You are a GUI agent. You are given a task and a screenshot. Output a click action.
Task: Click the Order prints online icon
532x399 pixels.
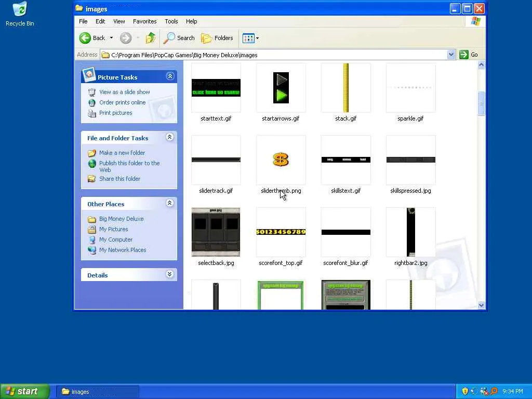[x=91, y=102]
